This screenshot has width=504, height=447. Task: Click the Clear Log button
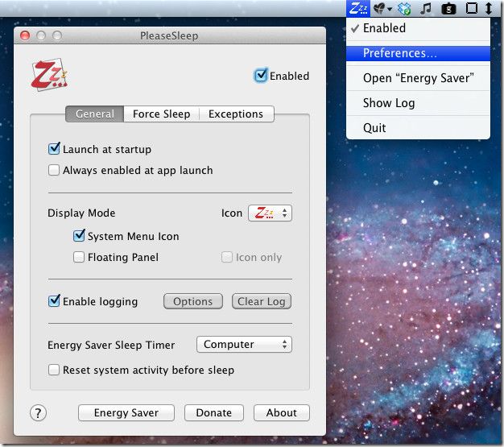pos(262,301)
